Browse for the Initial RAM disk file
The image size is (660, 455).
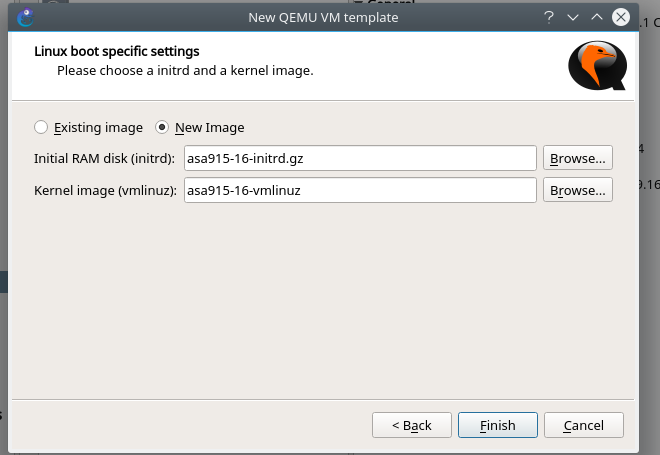tap(578, 158)
